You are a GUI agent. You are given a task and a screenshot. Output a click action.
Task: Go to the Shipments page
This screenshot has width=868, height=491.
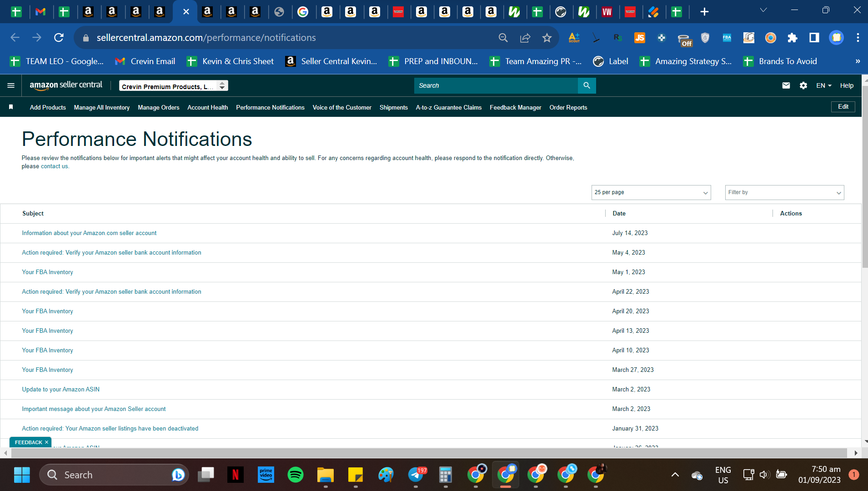point(394,107)
